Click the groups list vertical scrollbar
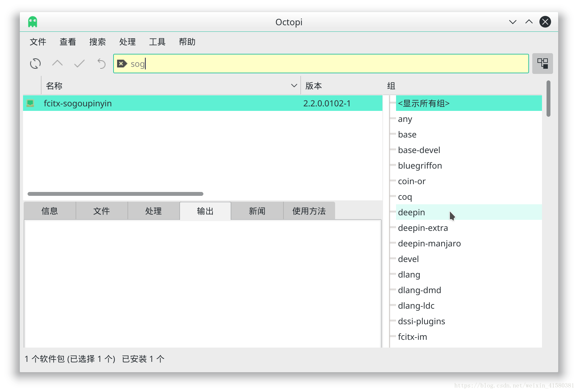Image resolution: width=578 pixels, height=392 pixels. [x=548, y=99]
